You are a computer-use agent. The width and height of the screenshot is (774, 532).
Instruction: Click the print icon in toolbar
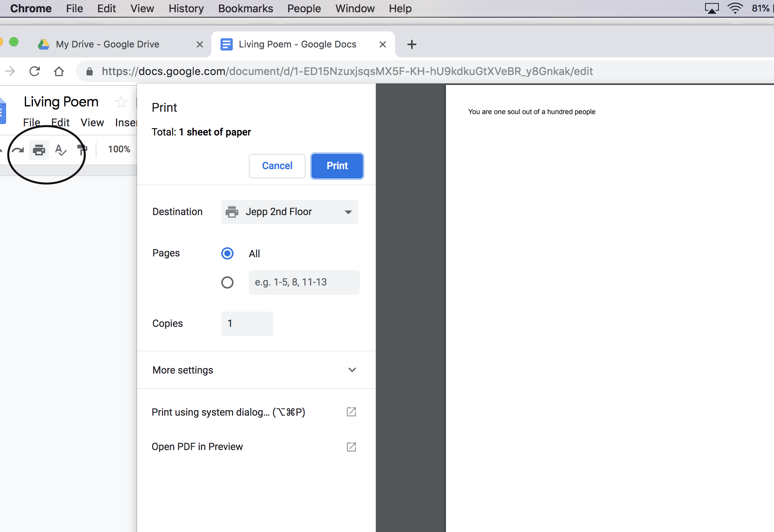pos(38,149)
